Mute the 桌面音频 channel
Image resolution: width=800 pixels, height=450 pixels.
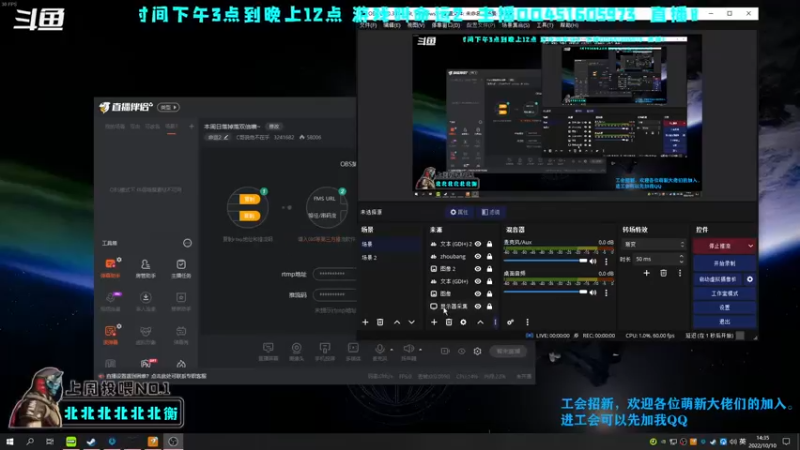pos(593,293)
